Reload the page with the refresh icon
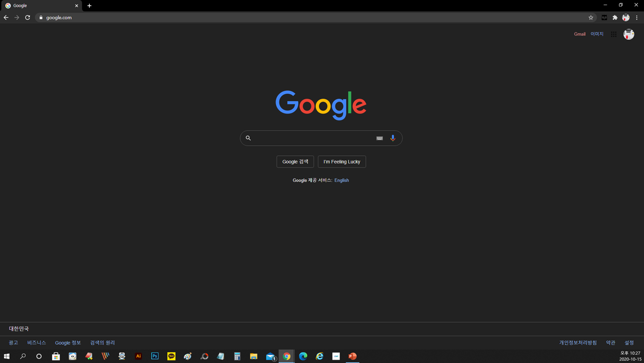Image resolution: width=644 pixels, height=363 pixels. tap(28, 18)
